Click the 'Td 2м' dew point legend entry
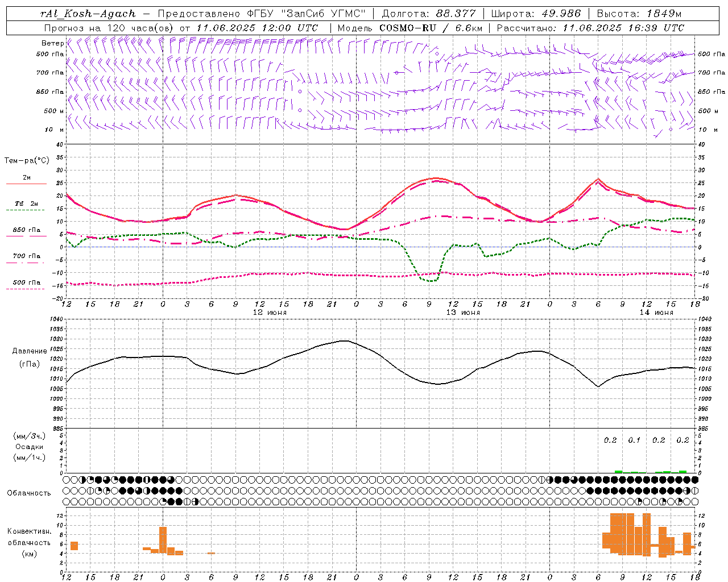Image resolution: width=728 pixels, height=582 pixels. [27, 203]
